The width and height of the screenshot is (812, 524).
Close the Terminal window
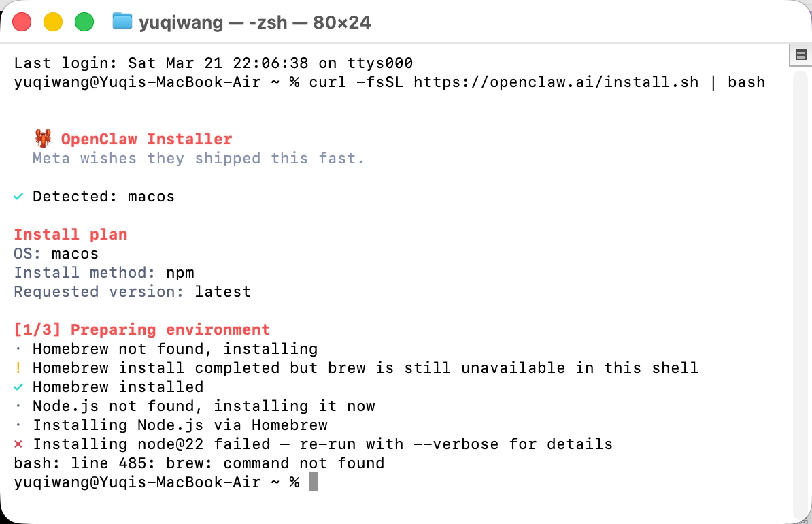pos(22,22)
